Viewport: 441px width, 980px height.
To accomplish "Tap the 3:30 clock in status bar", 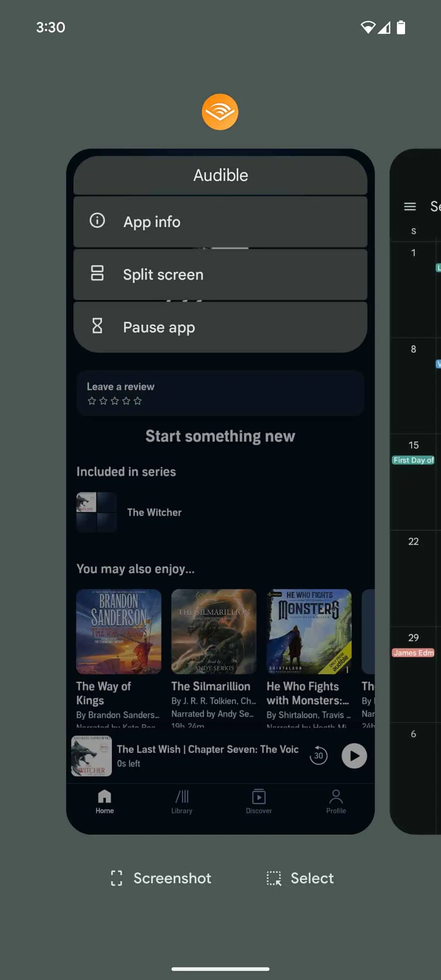I will [51, 27].
